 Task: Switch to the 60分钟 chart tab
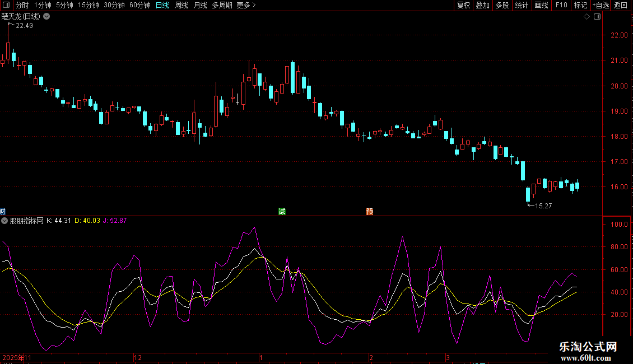[139, 6]
